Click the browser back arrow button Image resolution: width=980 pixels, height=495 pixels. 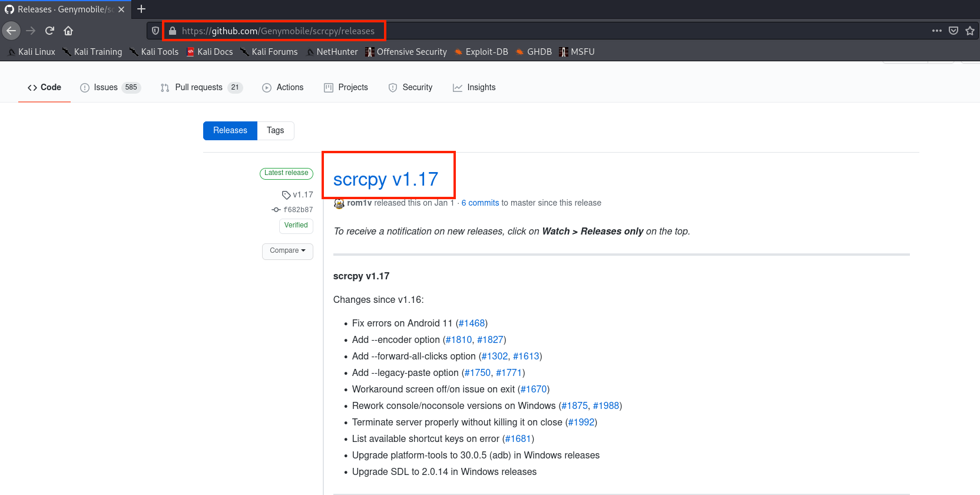tap(11, 31)
